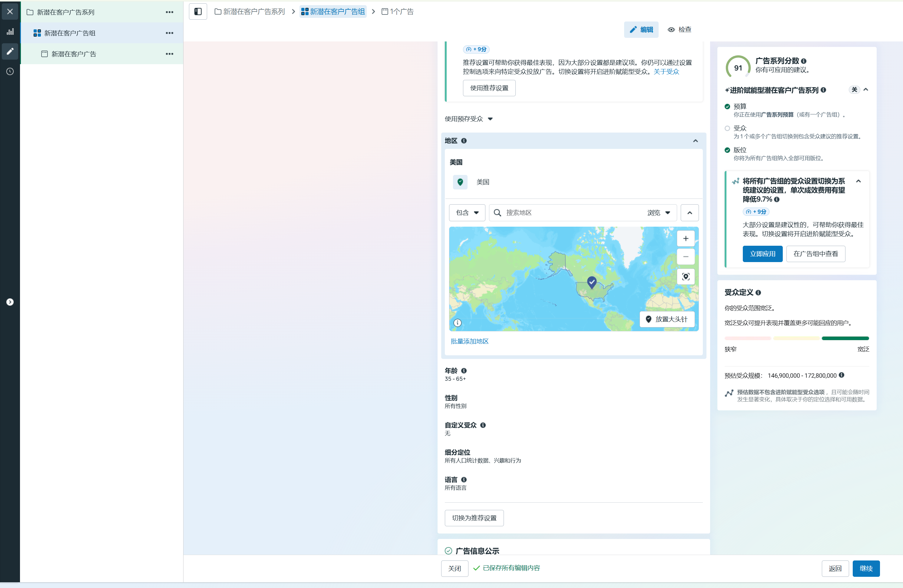Screen dimensions: 903x588
Task: Select the edit pencil icon in left rail
Action: [10, 51]
